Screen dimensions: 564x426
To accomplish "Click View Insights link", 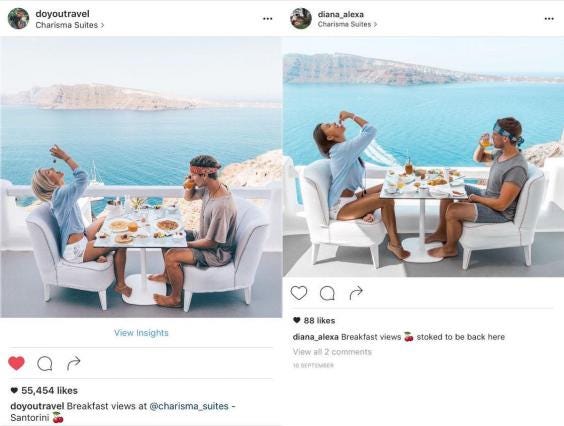I will point(141,333).
